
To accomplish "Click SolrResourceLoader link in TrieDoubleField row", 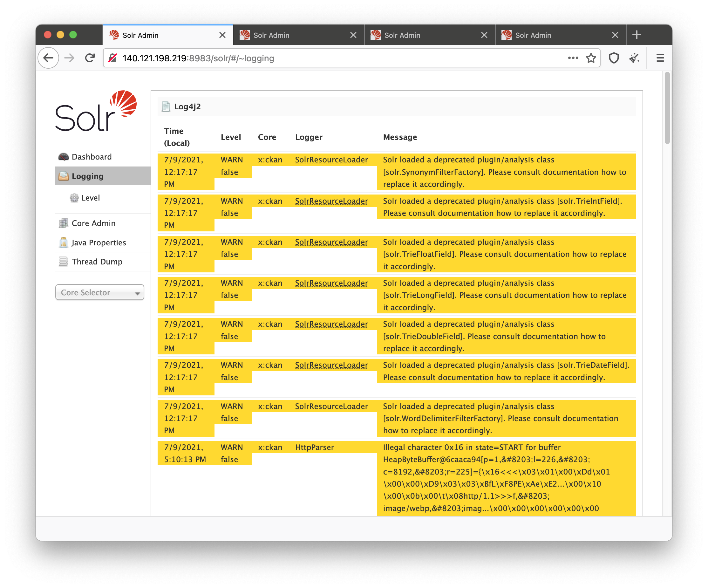I will tap(331, 324).
